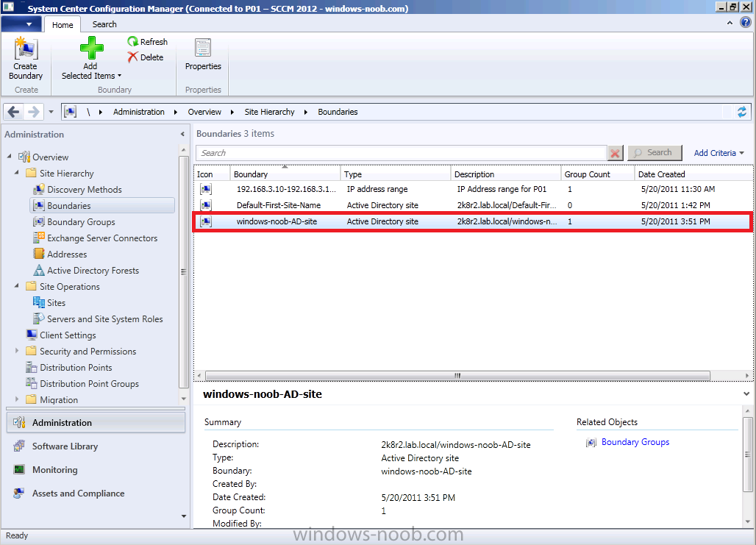Collapse the Site Operations tree node
The width and height of the screenshot is (756, 545).
coord(17,285)
